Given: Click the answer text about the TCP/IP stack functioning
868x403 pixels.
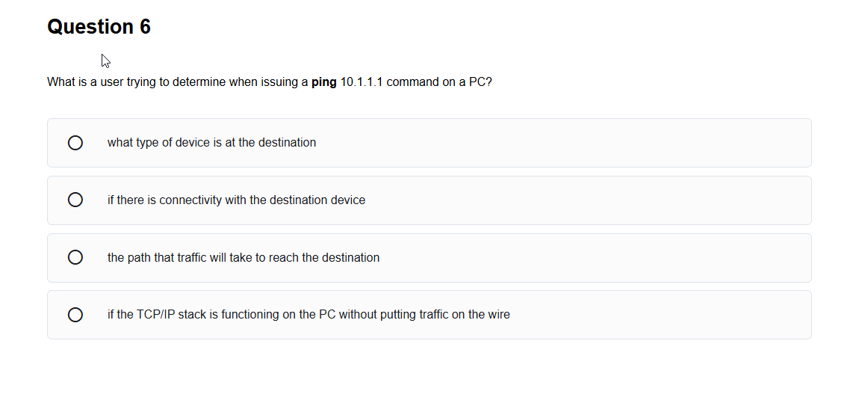Looking at the screenshot, I should click(x=308, y=315).
